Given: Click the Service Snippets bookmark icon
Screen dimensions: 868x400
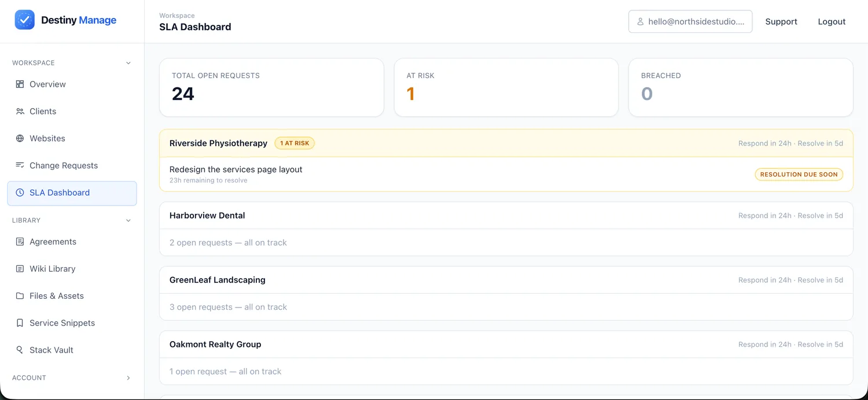Looking at the screenshot, I should (20, 323).
